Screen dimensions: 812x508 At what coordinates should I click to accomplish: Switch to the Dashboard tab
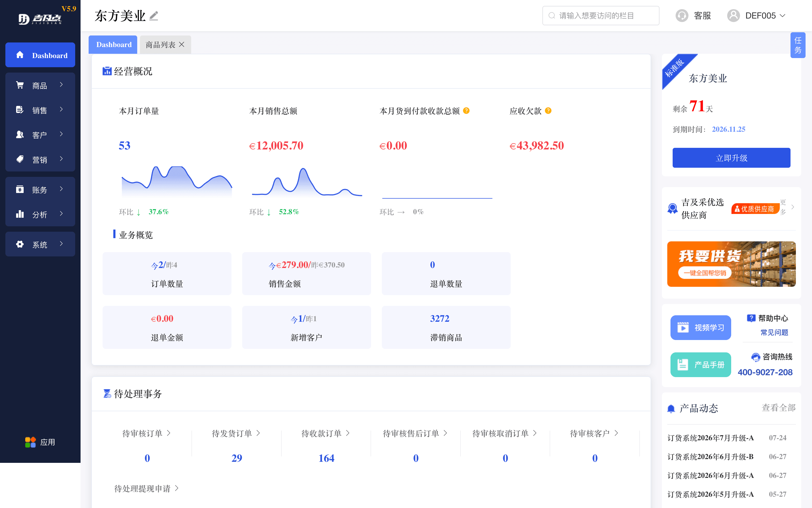(x=113, y=45)
